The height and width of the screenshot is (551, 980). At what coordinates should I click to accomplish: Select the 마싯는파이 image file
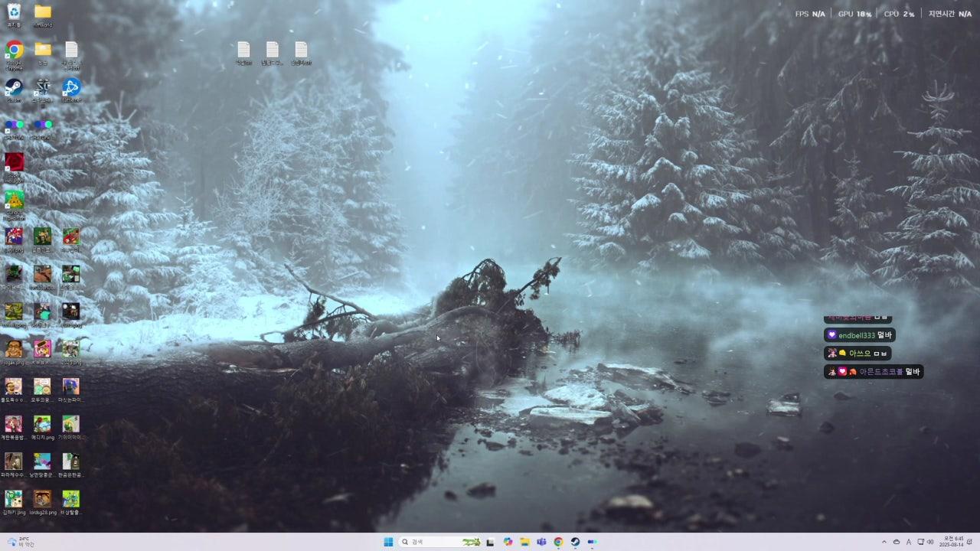coord(71,390)
